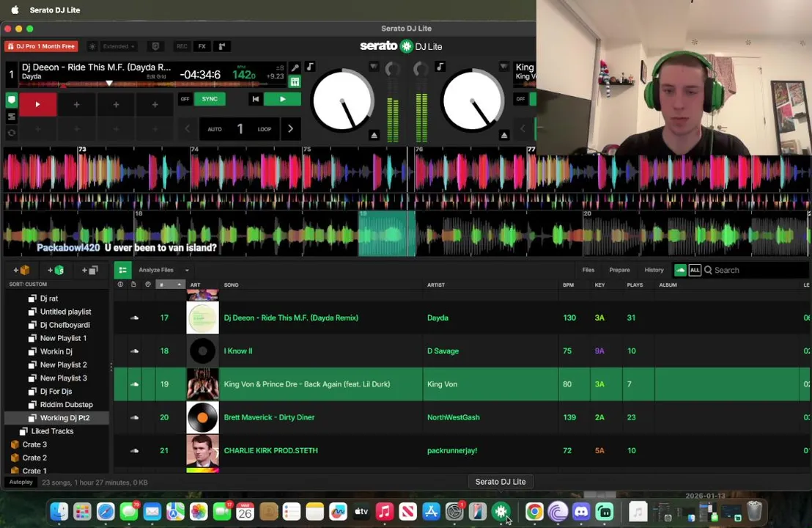Eject deck 1 track
This screenshot has width=812, height=528.
[x=374, y=135]
